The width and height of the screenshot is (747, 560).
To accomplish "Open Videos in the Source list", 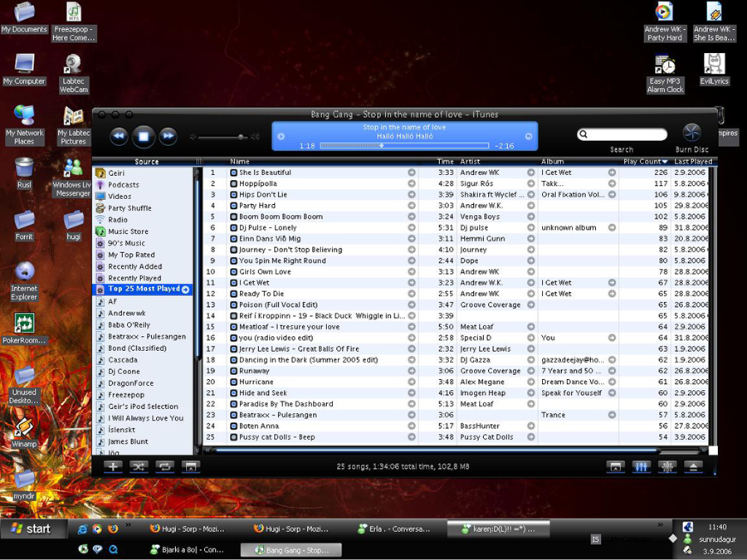I will 120,196.
